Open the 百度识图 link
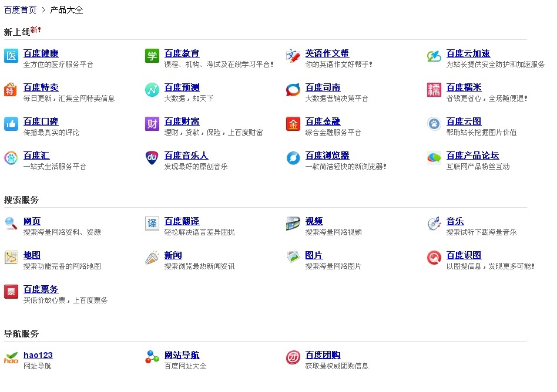The width and height of the screenshot is (557, 392). (464, 255)
